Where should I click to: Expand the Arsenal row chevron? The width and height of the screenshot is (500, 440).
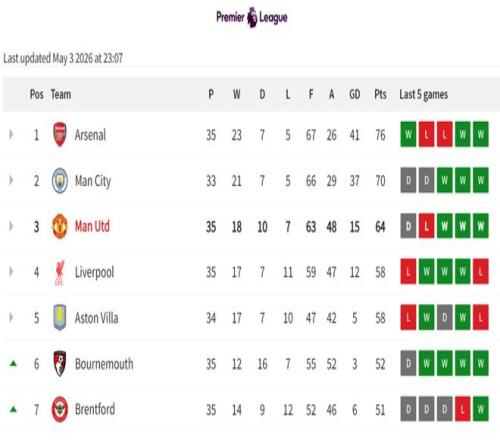point(11,135)
